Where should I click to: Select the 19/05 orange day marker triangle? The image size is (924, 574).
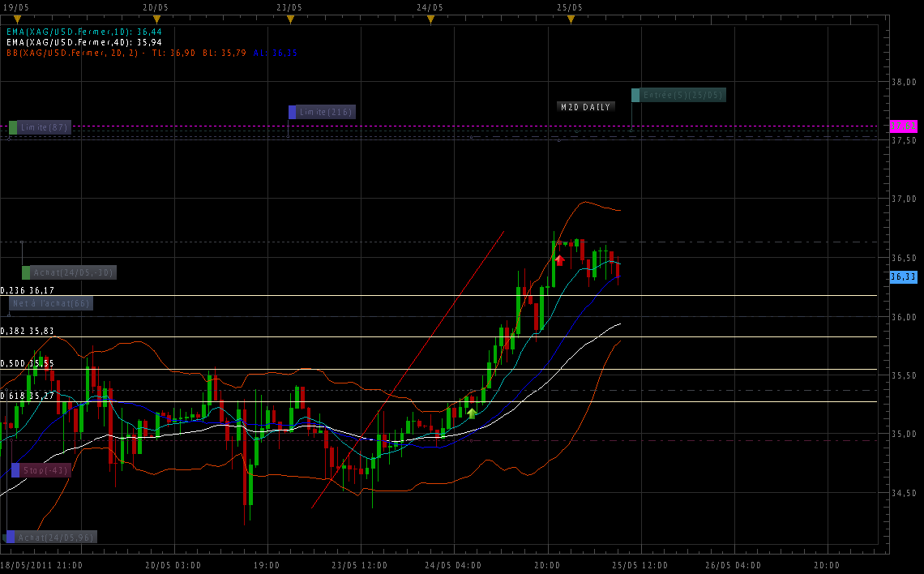click(x=17, y=19)
